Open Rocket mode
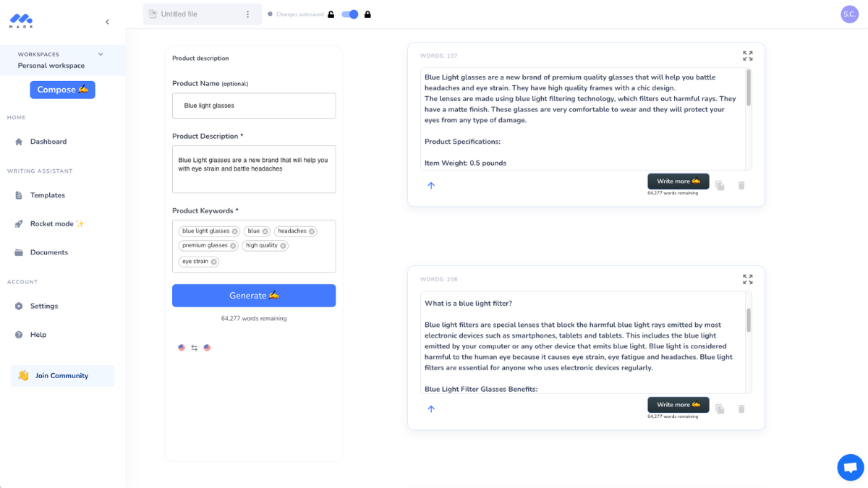 [57, 223]
